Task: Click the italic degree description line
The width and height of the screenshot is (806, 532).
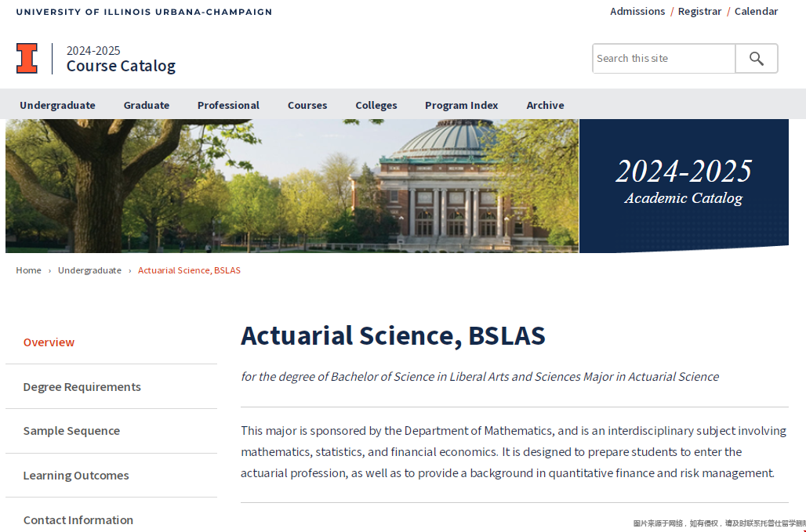Action: point(480,376)
